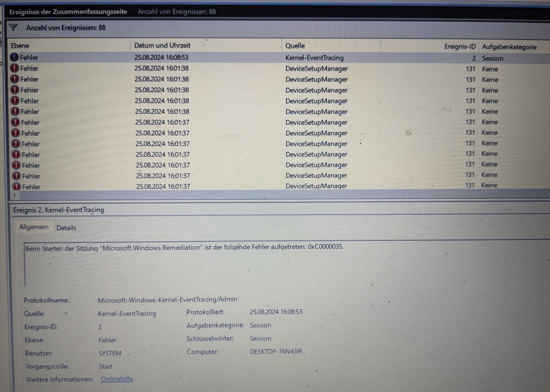
Task: Click error icon of last visible event row
Action: click(x=17, y=187)
